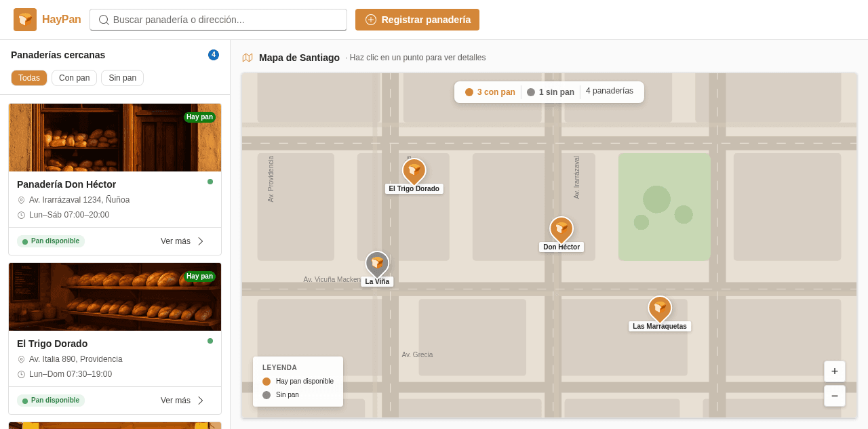Open Ver más for El Trigo Dorado
The height and width of the screenshot is (429, 868).
tap(182, 401)
